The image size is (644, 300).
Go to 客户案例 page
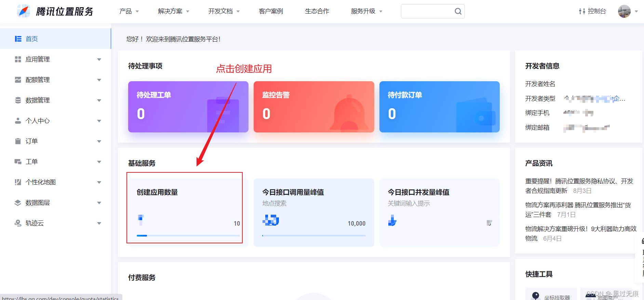(271, 11)
